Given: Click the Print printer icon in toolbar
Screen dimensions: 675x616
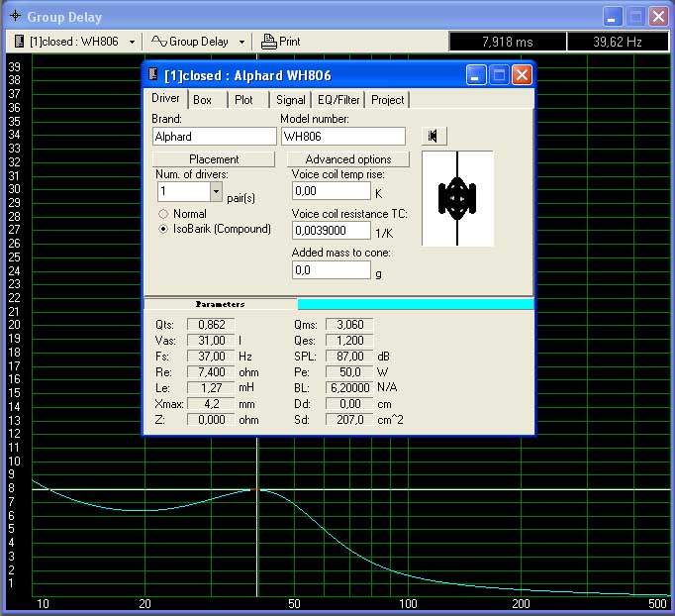Looking at the screenshot, I should pyautogui.click(x=268, y=42).
